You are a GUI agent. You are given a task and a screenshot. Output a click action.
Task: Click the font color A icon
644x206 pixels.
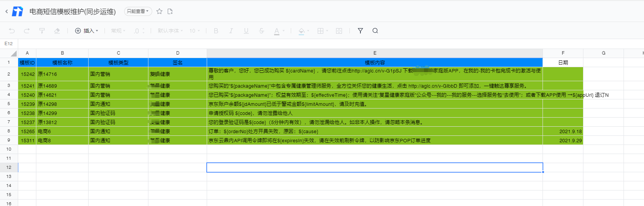pyautogui.click(x=277, y=31)
